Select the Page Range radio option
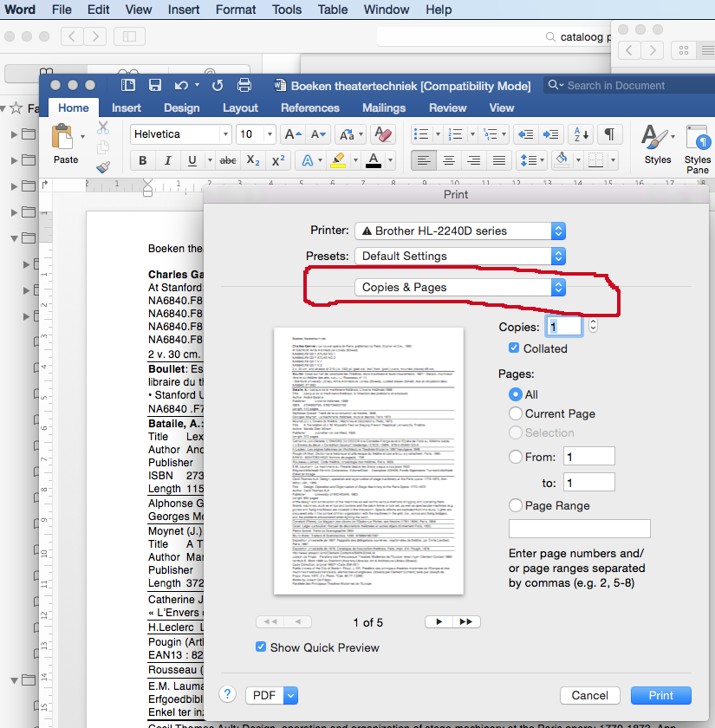The height and width of the screenshot is (728, 715). click(516, 505)
